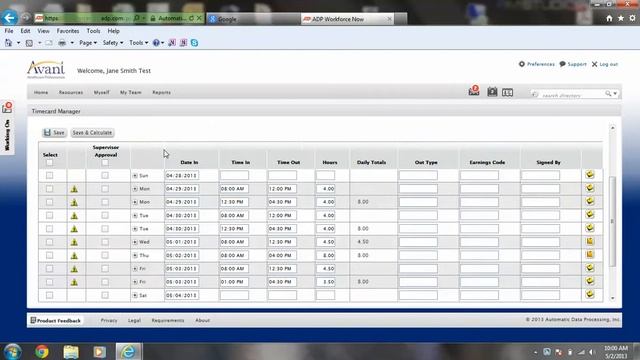
Task: Click the Log out link
Action: 605,64
